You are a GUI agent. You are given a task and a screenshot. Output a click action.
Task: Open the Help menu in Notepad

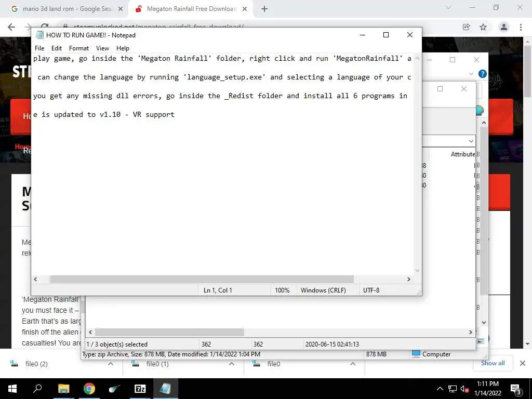(x=123, y=48)
